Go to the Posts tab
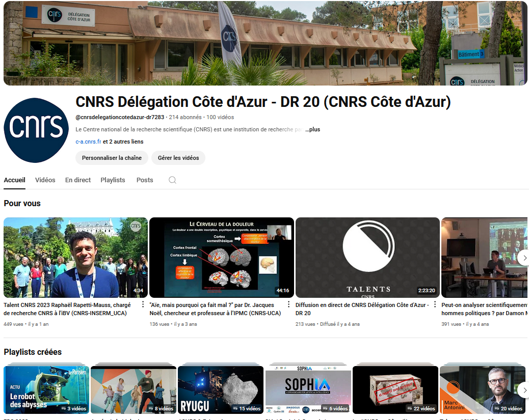529x420 pixels. [145, 180]
